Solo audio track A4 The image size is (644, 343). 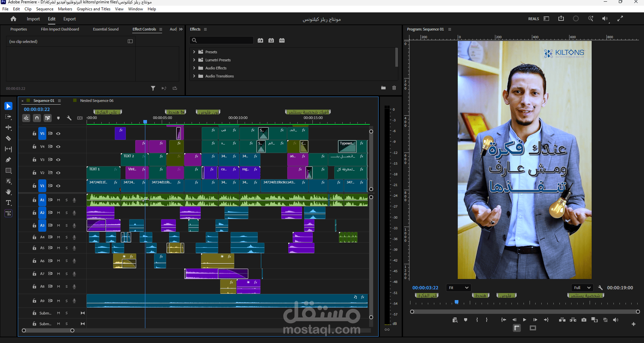[66, 237]
